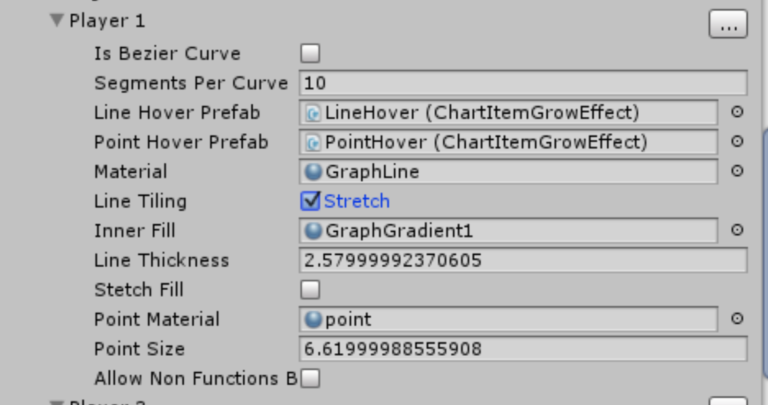Open object picker for Point Material
768x405 pixels.
(x=737, y=319)
